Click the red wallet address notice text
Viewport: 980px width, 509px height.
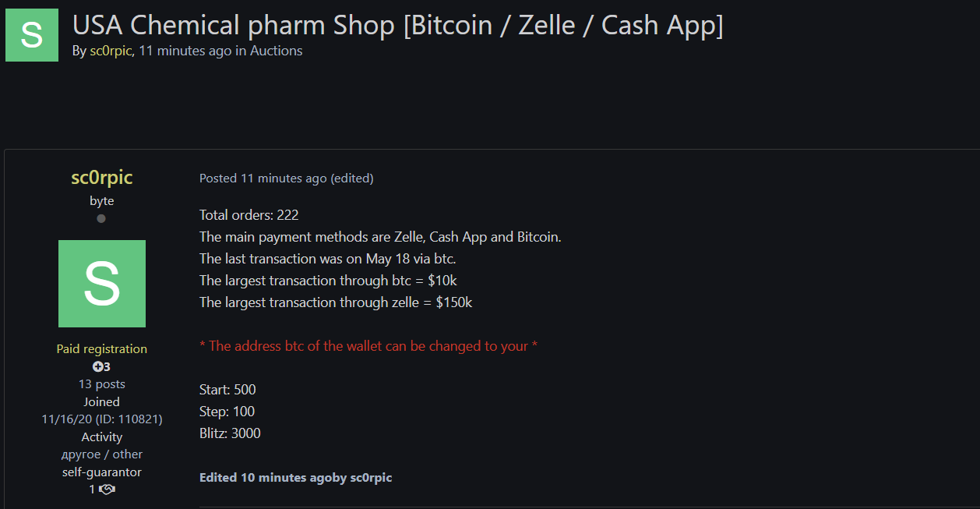[x=368, y=346]
